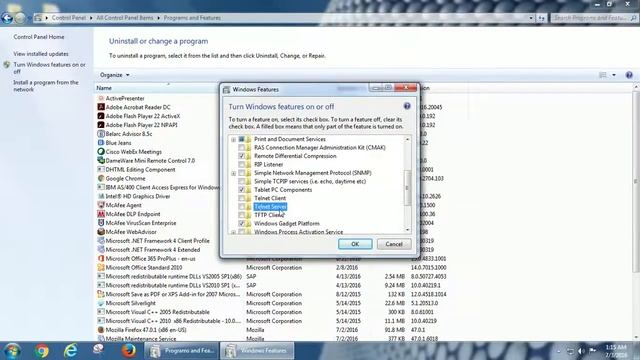Enable RAS Connection Manager Administration Kit checkbox

click(242, 147)
